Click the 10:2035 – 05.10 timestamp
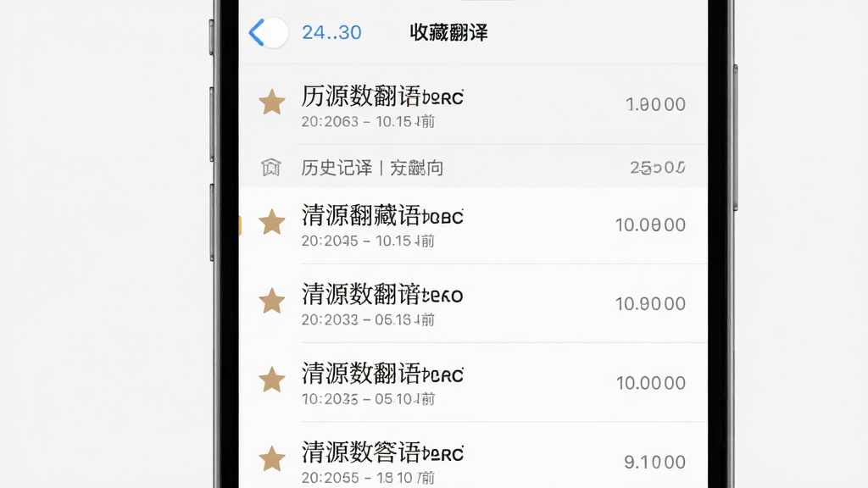 pos(368,398)
